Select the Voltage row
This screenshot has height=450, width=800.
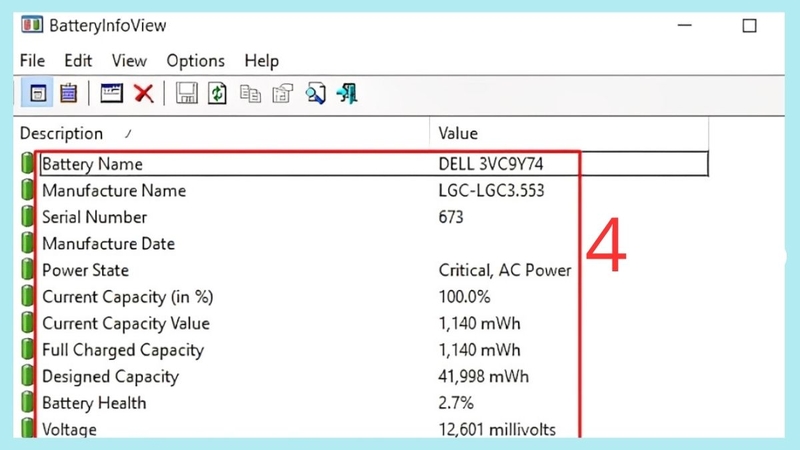pyautogui.click(x=364, y=429)
